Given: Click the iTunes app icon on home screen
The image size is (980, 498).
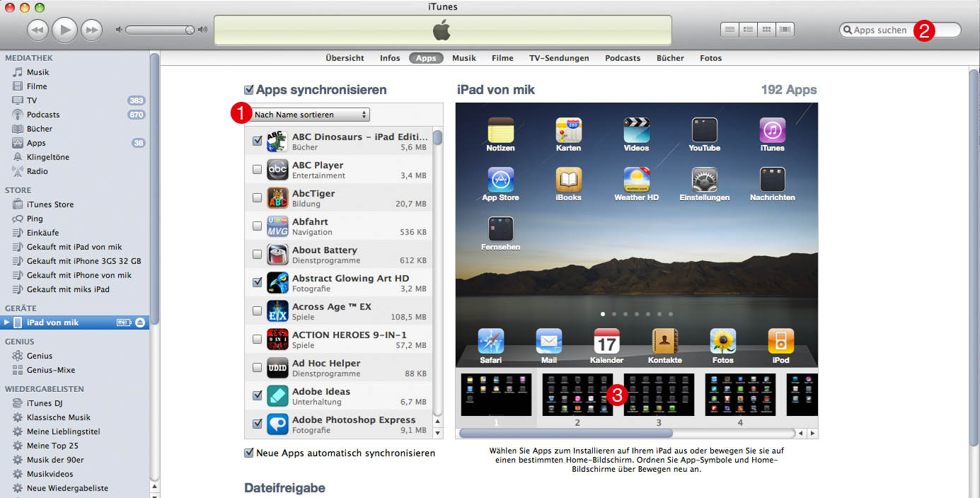Looking at the screenshot, I should pos(772,129).
